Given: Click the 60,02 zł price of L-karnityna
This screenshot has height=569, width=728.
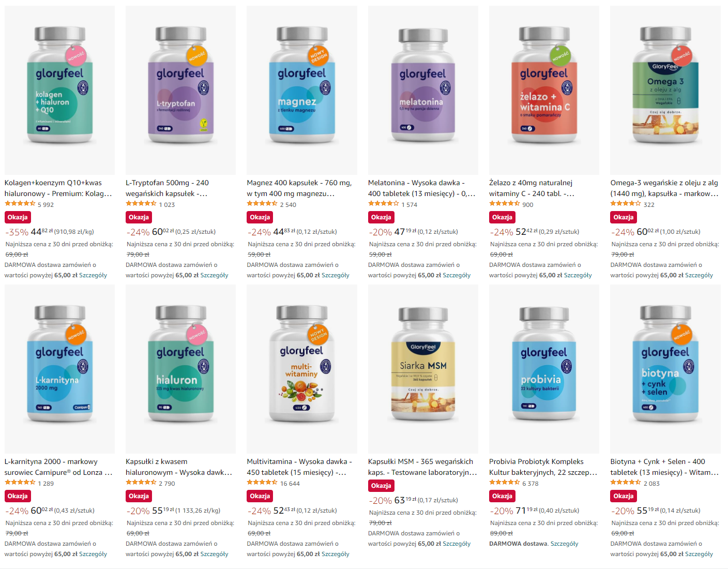Looking at the screenshot, I should 42,511.
